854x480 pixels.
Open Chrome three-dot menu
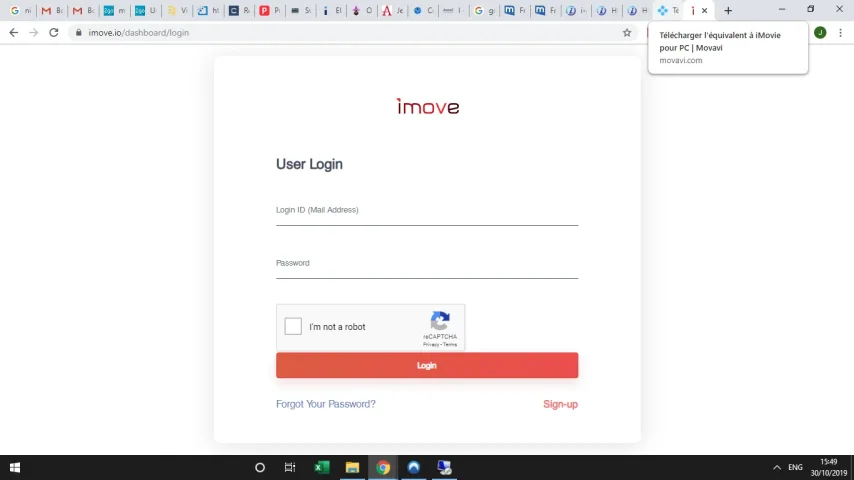coord(840,33)
